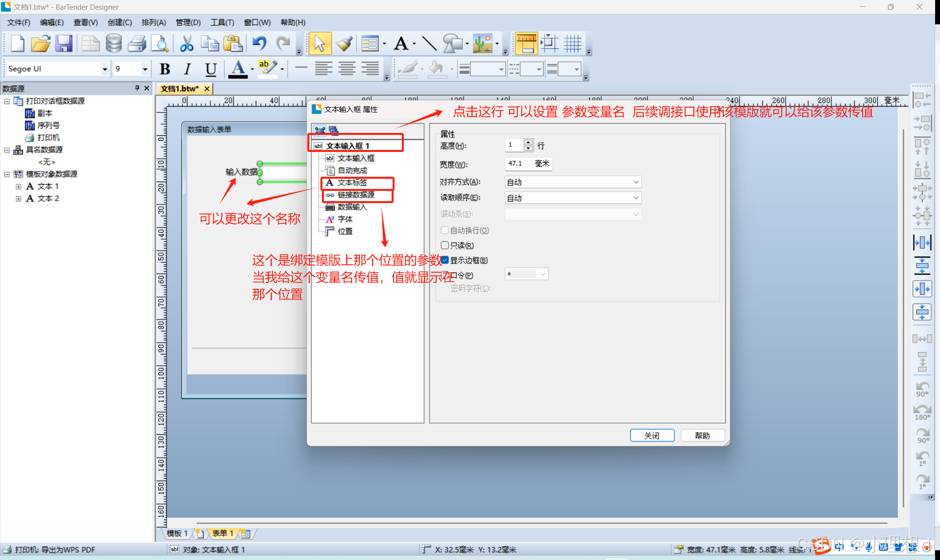Click the 关闭 button in dialog
Viewport: 940px width, 560px height.
(x=652, y=435)
